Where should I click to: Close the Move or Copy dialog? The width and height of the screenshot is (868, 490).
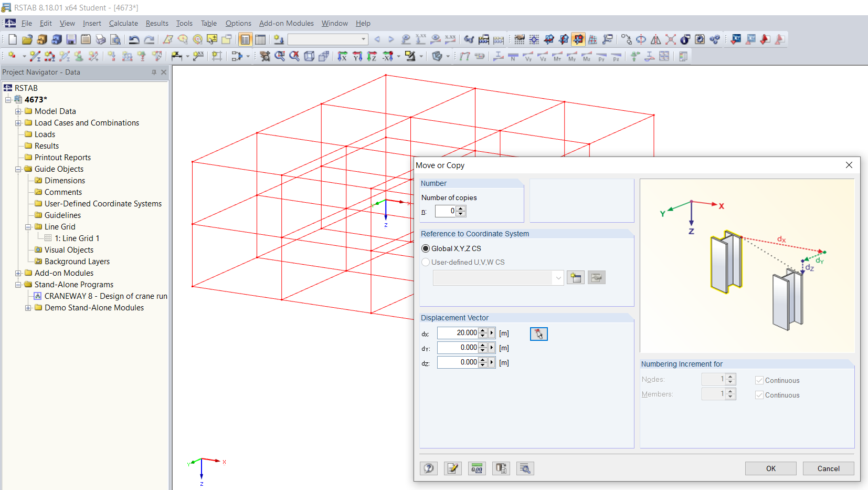point(849,165)
